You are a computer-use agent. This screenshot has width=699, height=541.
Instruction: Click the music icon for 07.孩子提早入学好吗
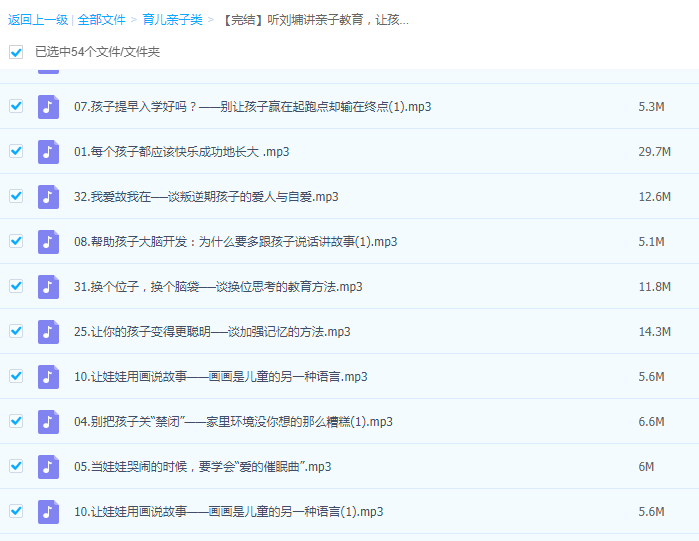click(x=48, y=106)
